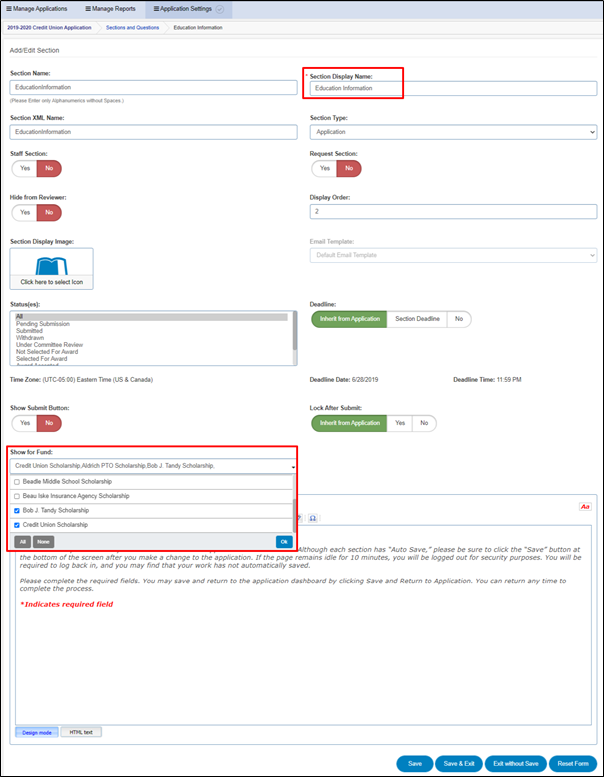Viewport: 604px width, 777px height.
Task: Click the omega special character icon
Action: 312,518
